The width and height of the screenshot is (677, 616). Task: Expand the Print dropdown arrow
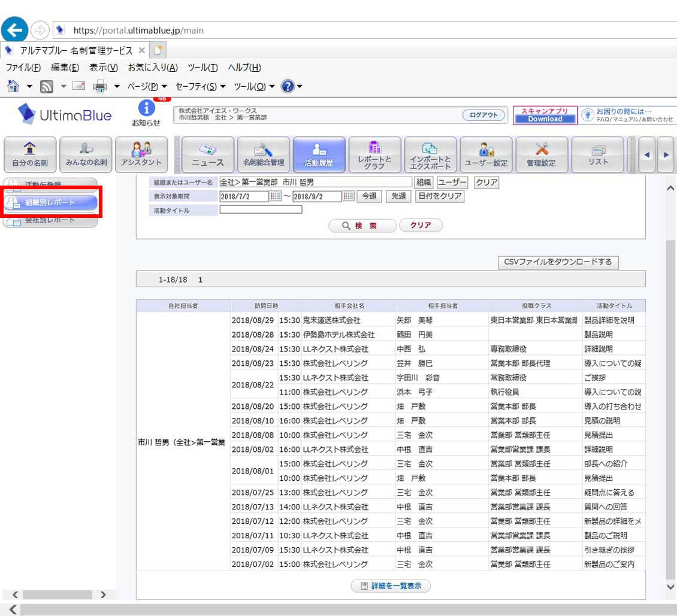[117, 87]
